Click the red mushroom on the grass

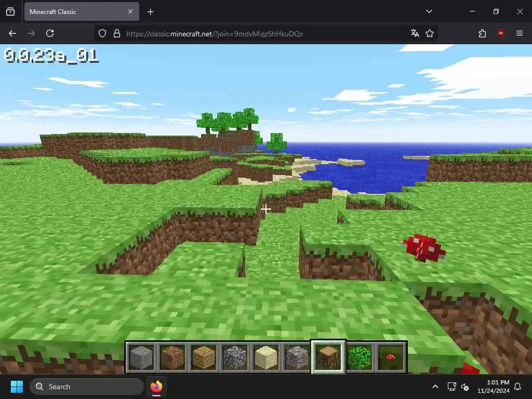click(x=424, y=248)
